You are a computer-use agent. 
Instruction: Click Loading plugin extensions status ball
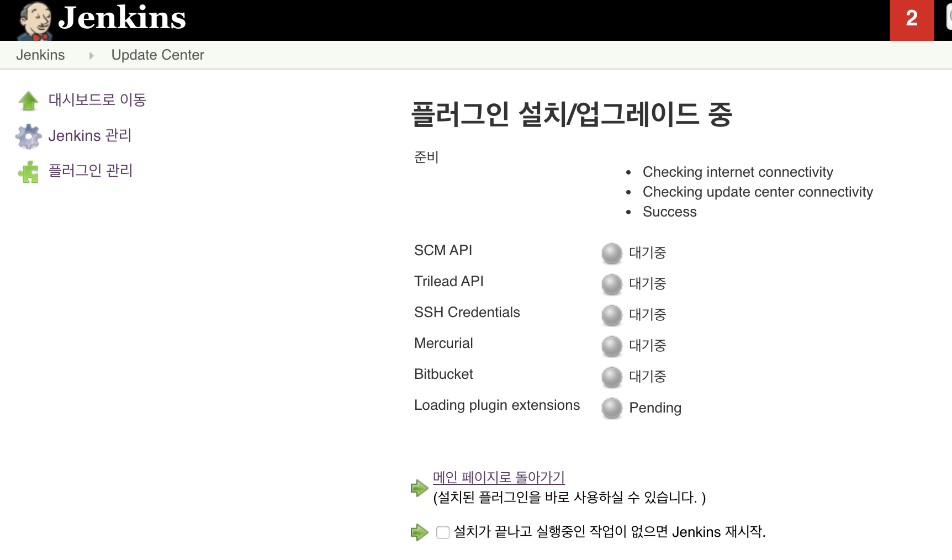click(x=611, y=408)
